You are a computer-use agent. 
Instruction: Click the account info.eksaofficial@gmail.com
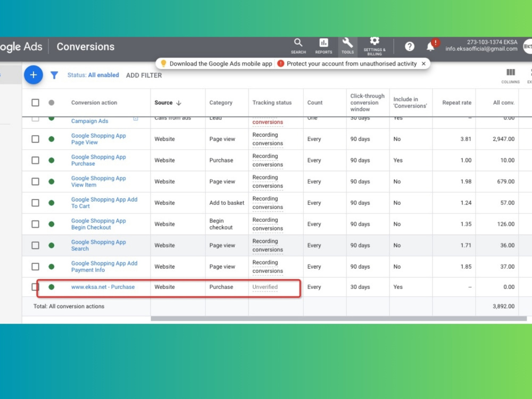tap(481, 49)
